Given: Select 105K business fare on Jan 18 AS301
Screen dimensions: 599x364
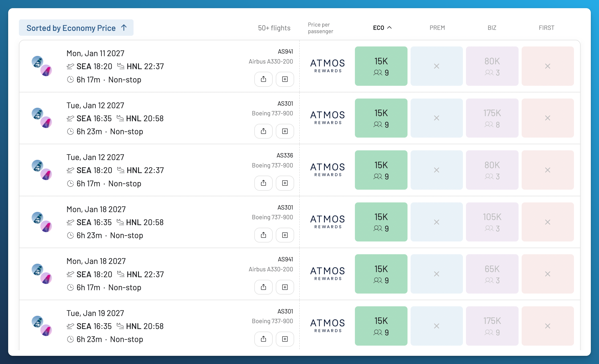Looking at the screenshot, I should [x=492, y=222].
